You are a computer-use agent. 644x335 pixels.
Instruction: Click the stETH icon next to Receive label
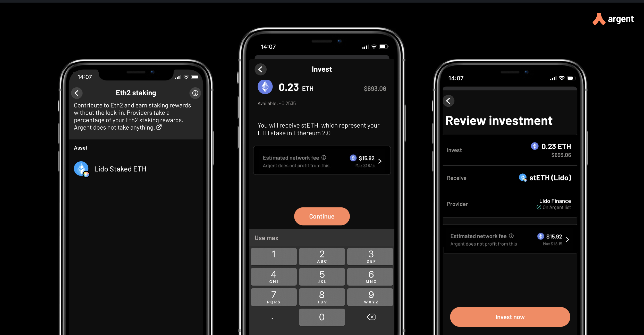(521, 177)
